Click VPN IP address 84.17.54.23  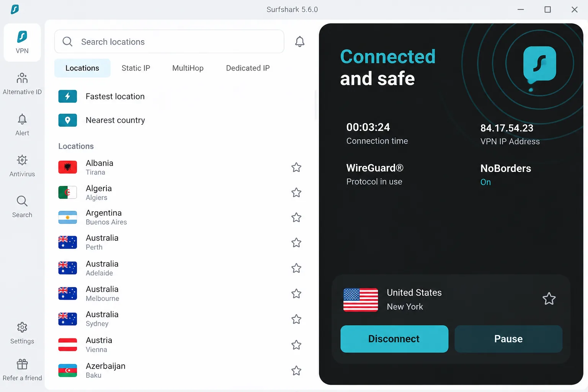(507, 128)
